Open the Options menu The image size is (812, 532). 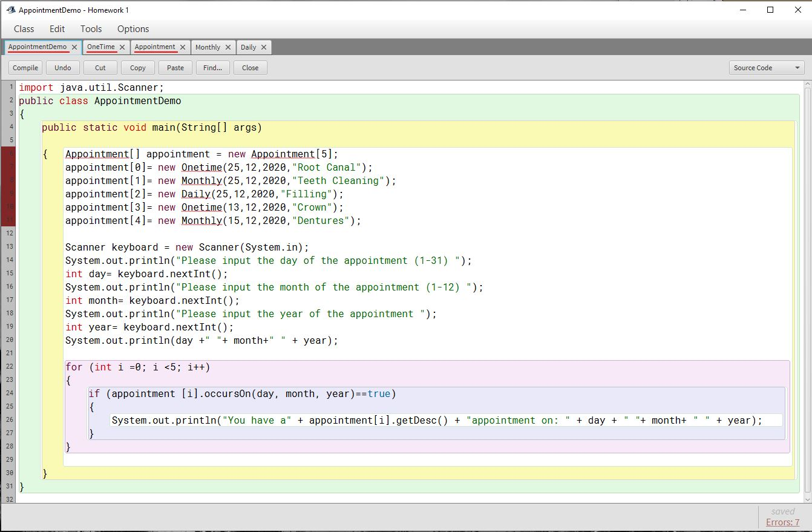[x=133, y=29]
